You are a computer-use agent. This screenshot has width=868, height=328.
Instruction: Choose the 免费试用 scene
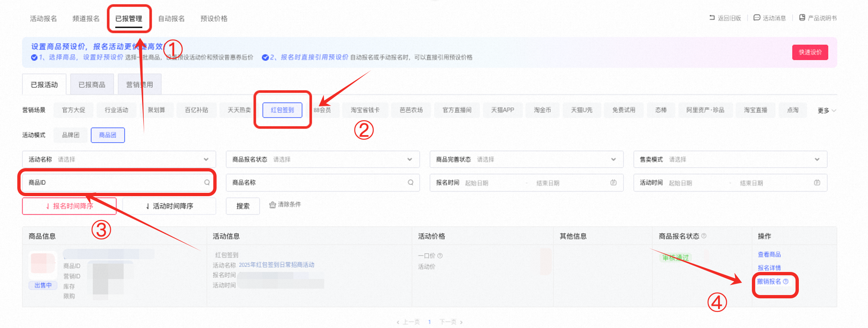coord(623,110)
